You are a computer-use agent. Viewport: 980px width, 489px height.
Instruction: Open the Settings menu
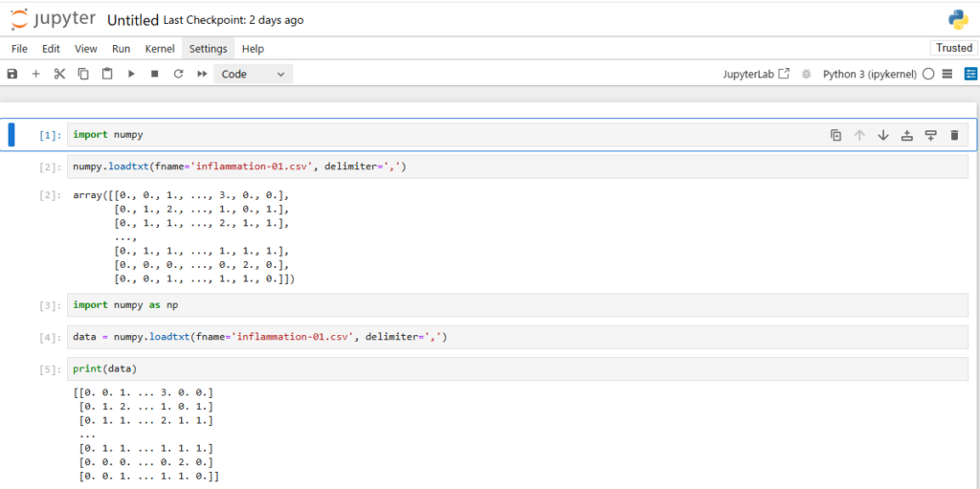[208, 49]
